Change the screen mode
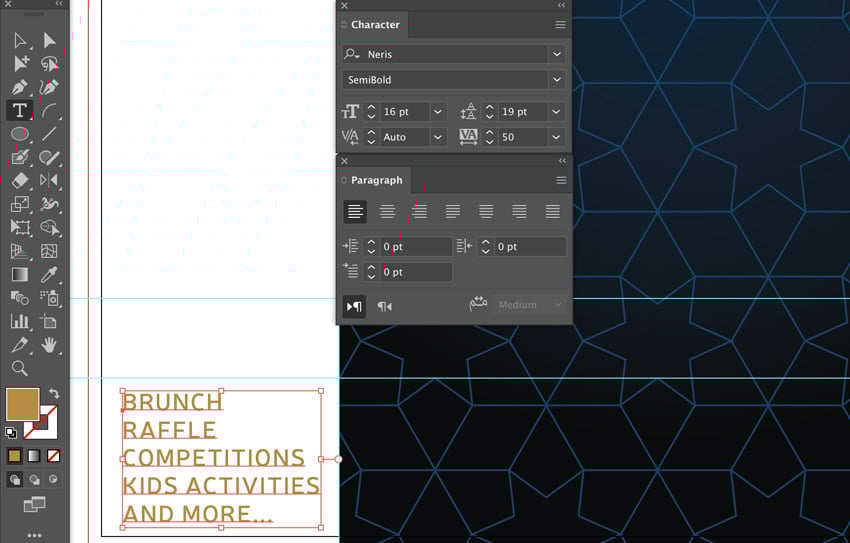 point(34,505)
